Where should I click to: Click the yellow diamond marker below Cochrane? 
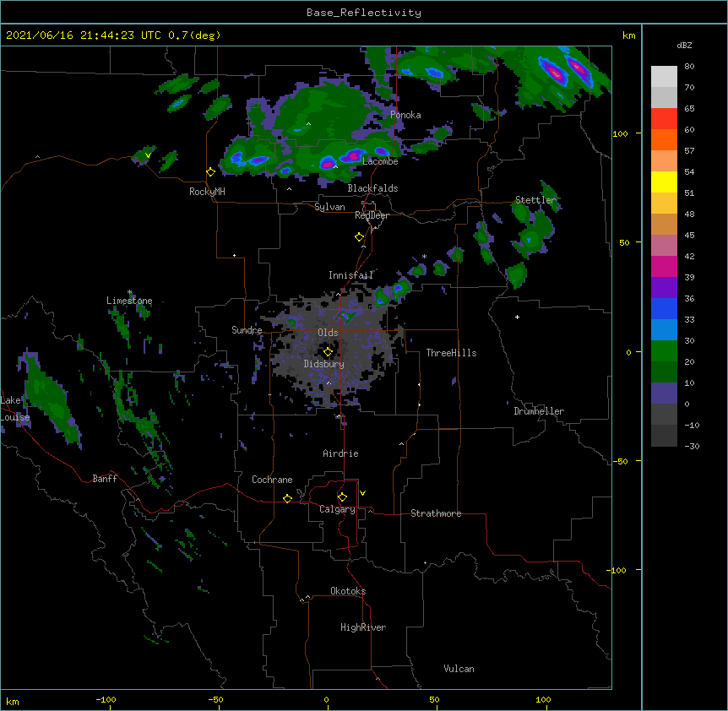click(x=287, y=498)
